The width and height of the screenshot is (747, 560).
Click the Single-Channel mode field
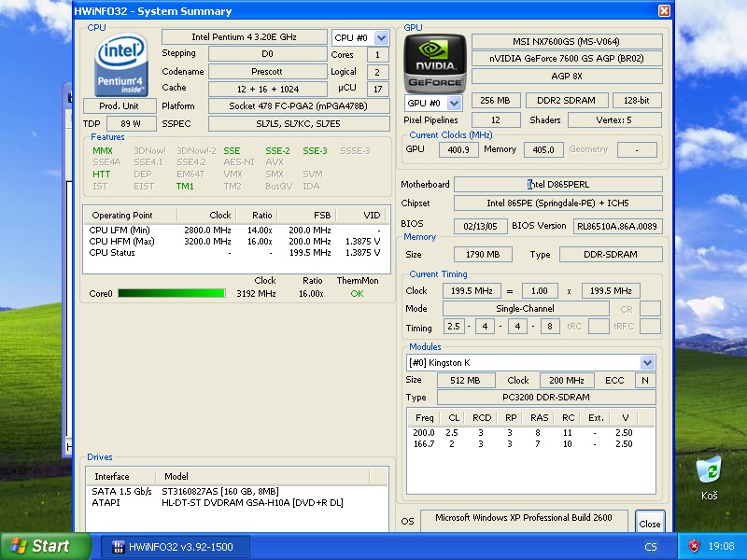click(x=526, y=309)
